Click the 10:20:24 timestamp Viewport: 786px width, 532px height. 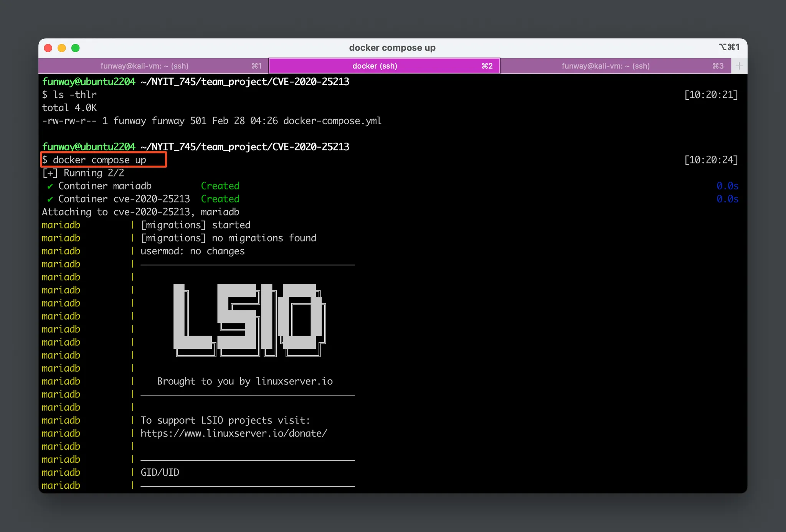711,160
